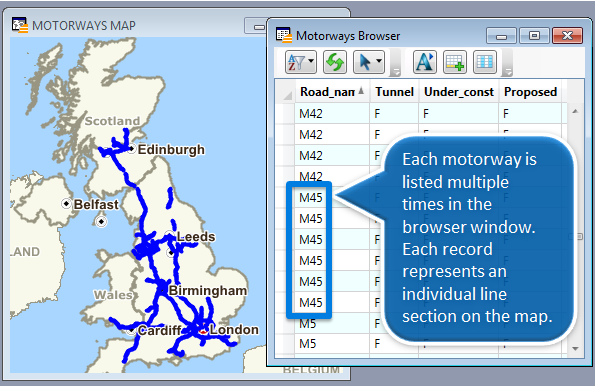Open second toolbar overflow options
Image resolution: width=595 pixels, height=386 pixels.
(x=508, y=71)
